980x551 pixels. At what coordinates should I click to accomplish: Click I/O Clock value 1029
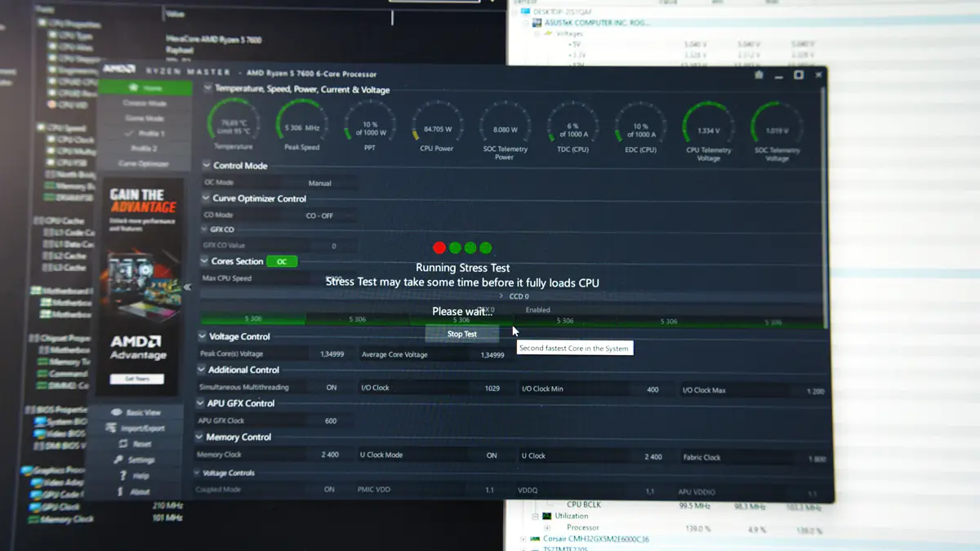(x=492, y=389)
